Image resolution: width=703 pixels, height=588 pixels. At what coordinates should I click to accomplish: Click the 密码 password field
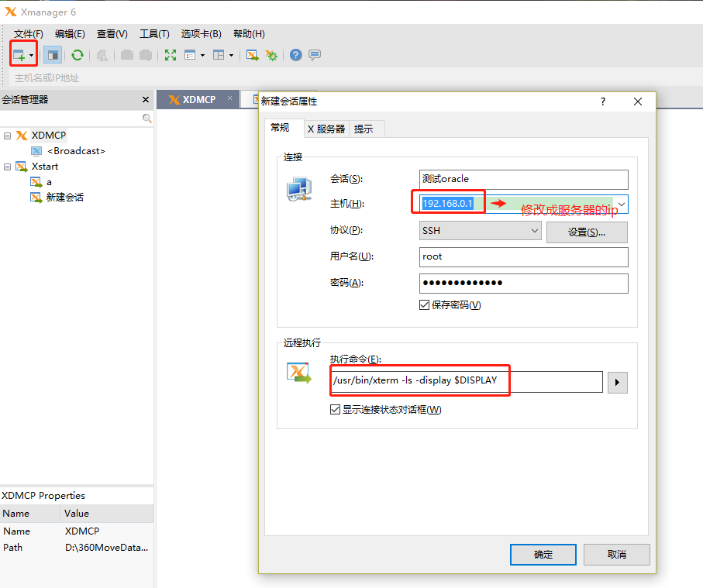click(x=524, y=284)
